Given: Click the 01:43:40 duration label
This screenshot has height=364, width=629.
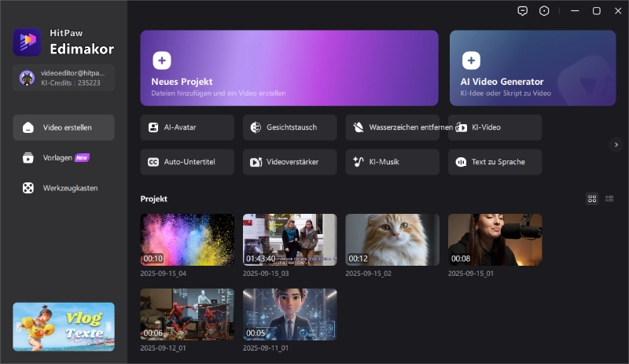Looking at the screenshot, I should pos(261,259).
